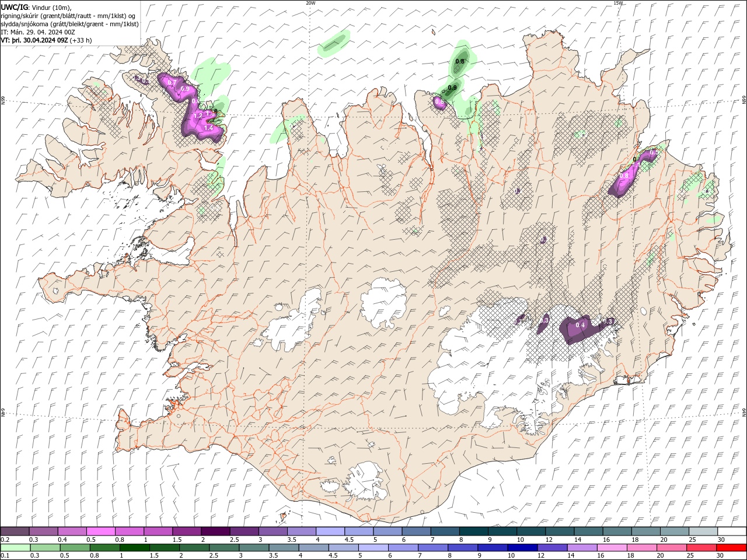
Task: Click the plum 0.2 swatch in upper legend row
Action: [15, 531]
